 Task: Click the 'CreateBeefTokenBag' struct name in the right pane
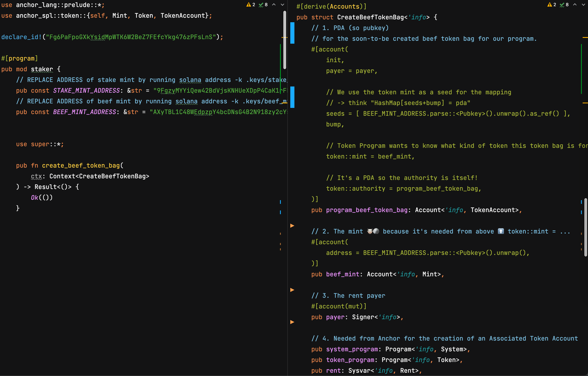pyautogui.click(x=371, y=17)
